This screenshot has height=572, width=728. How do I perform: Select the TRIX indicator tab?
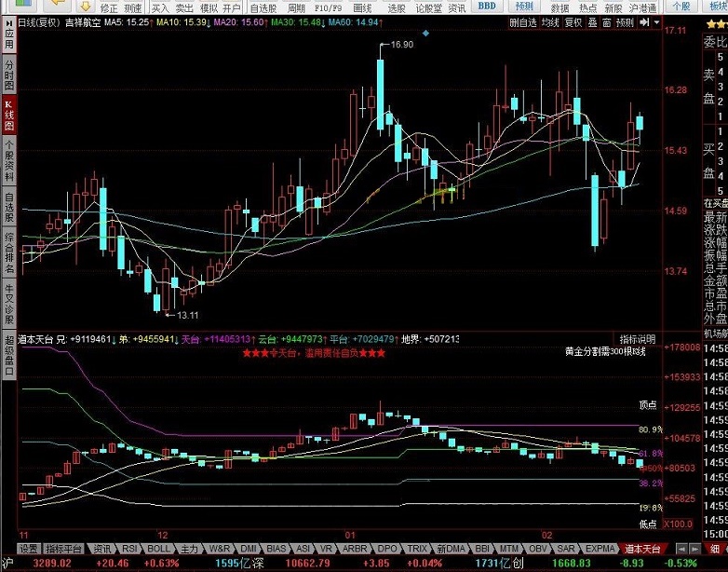pos(416,549)
